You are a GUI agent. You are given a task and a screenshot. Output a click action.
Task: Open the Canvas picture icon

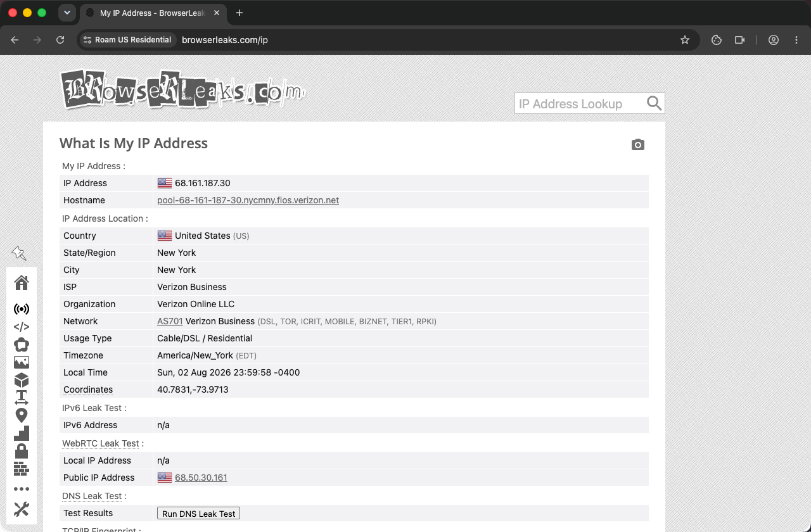click(22, 362)
